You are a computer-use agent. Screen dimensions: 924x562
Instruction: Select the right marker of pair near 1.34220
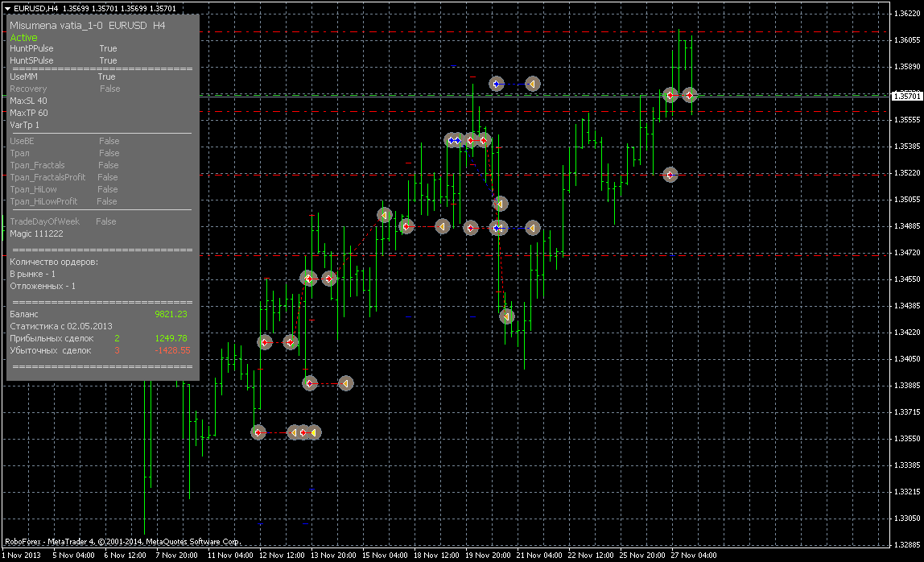[291, 342]
